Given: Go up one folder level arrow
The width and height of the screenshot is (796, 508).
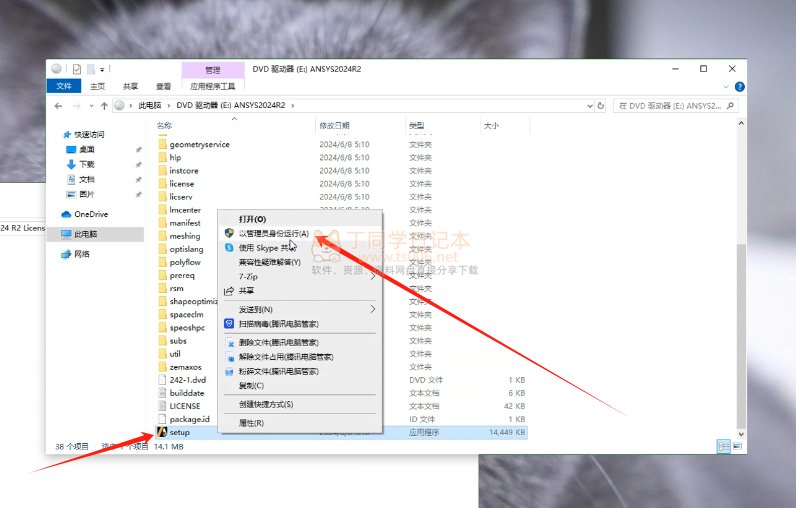Looking at the screenshot, I should point(104,106).
